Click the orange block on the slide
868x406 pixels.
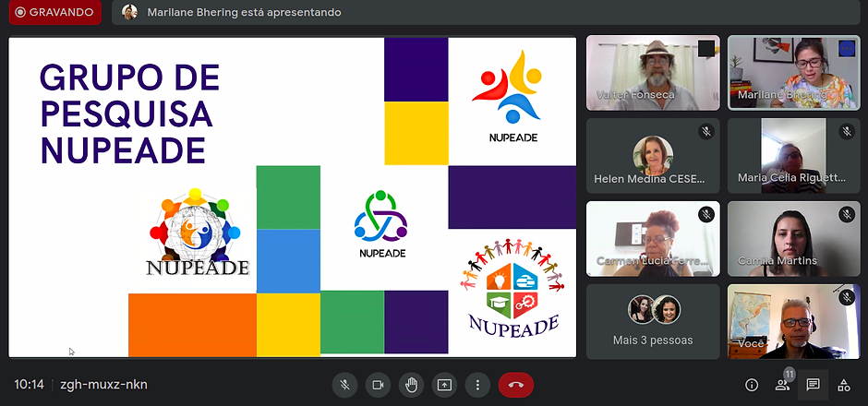[x=192, y=325]
